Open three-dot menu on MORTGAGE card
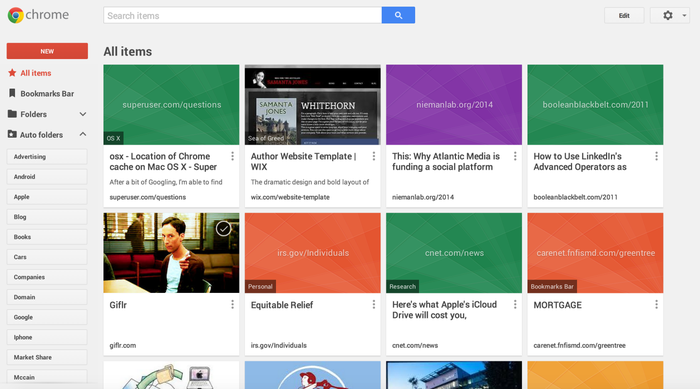 tap(656, 305)
